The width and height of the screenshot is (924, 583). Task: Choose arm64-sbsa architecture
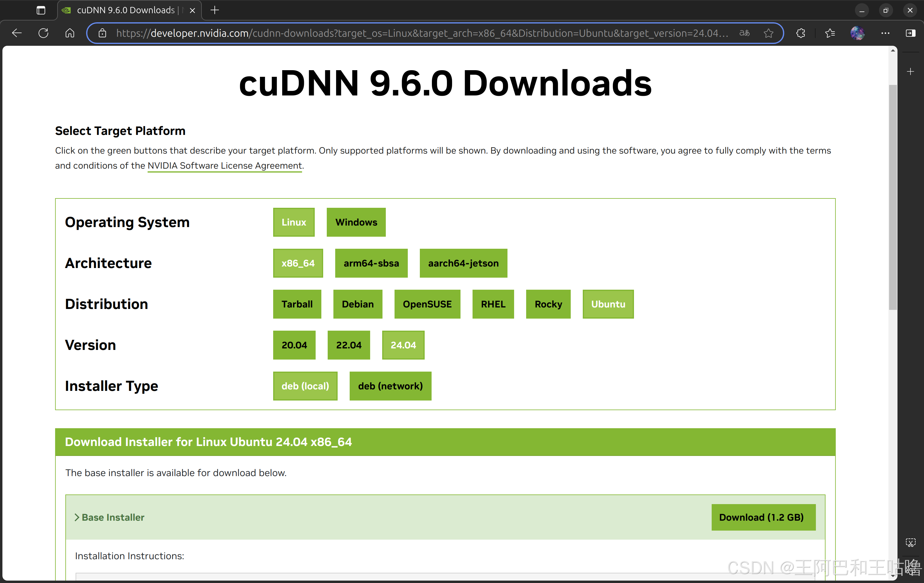click(x=371, y=263)
